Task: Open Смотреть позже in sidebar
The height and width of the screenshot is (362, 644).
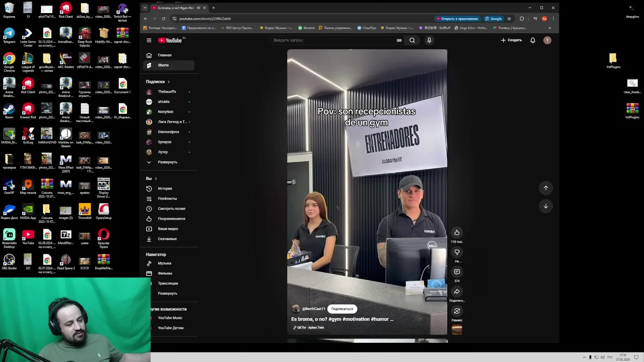Action: (x=169, y=209)
